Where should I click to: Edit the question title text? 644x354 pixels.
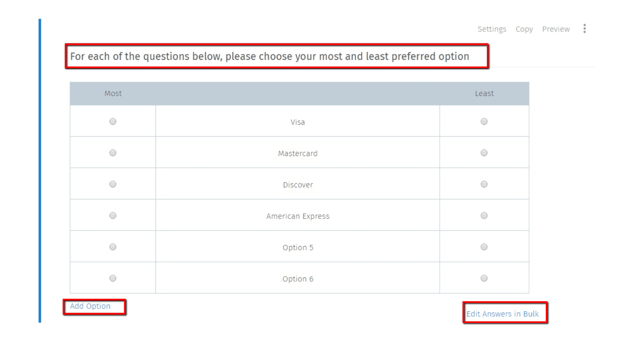click(x=270, y=56)
